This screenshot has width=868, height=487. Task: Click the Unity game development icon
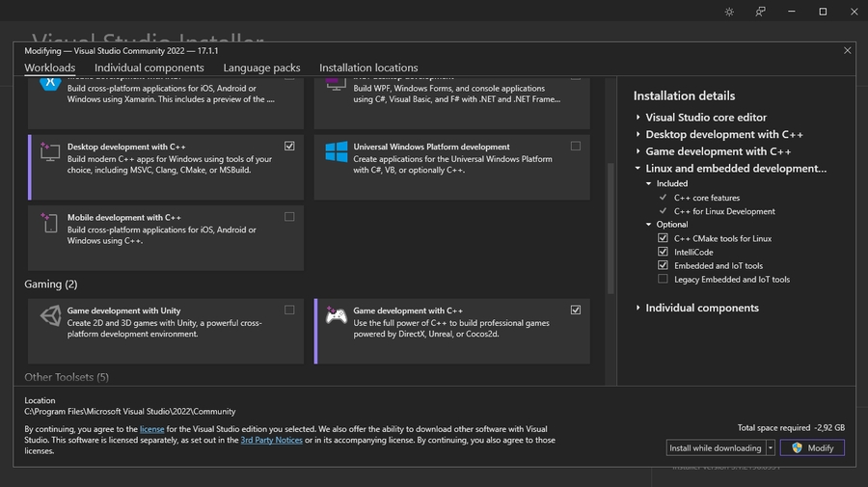point(50,315)
